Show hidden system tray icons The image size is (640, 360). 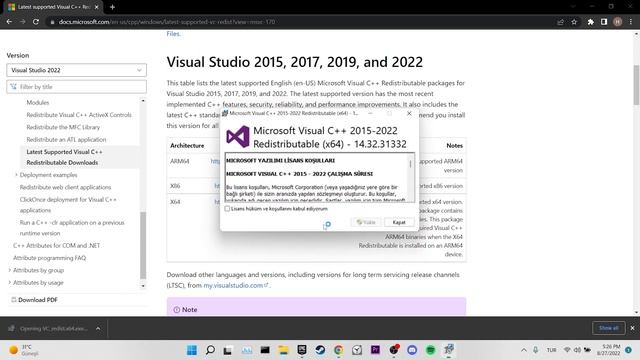(524, 350)
